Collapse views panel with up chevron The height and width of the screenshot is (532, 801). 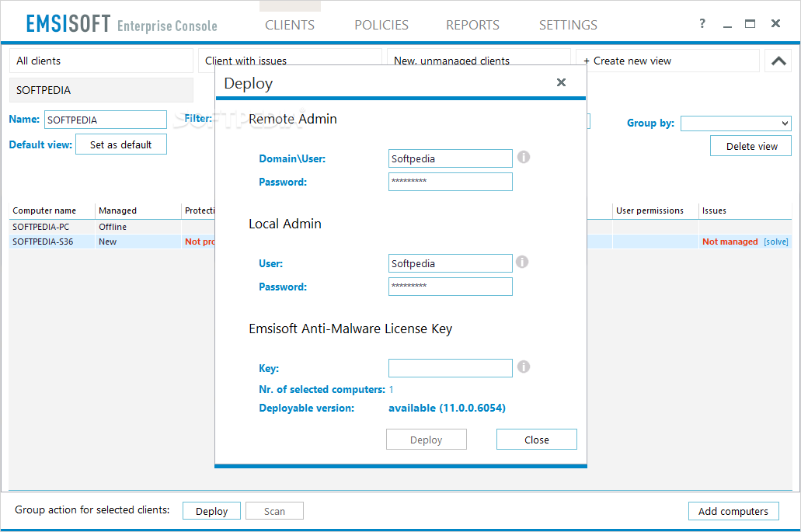[x=778, y=61]
